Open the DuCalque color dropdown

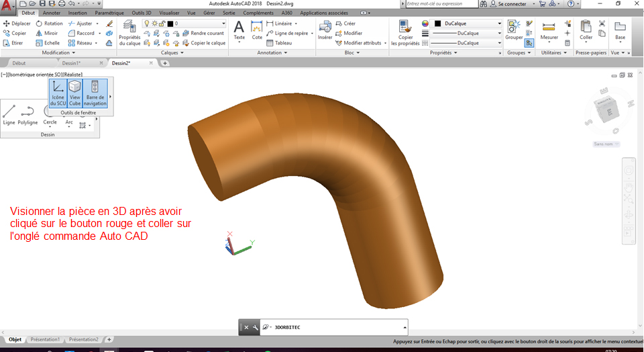(x=470, y=24)
